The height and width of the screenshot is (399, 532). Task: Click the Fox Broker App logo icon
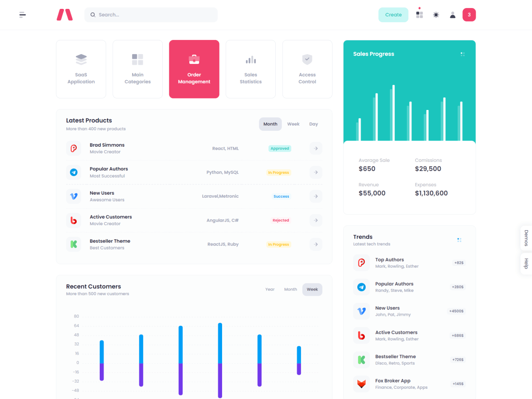pos(361,384)
